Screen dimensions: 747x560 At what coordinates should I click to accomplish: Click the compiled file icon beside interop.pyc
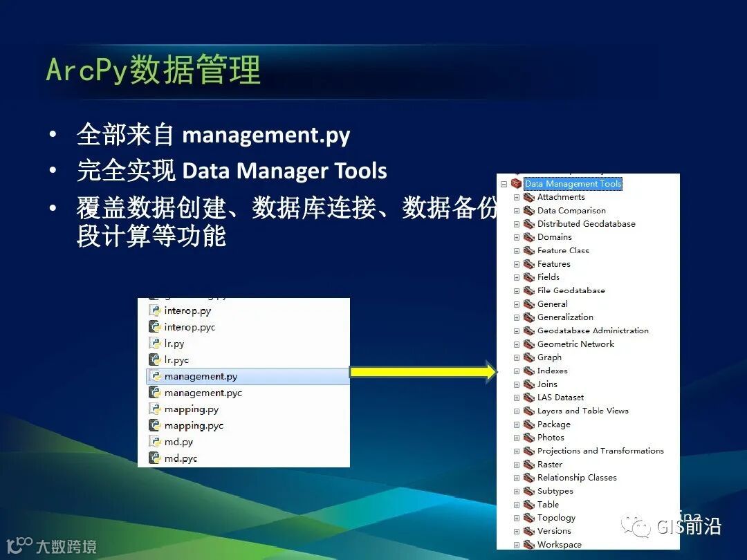pyautogui.click(x=154, y=326)
